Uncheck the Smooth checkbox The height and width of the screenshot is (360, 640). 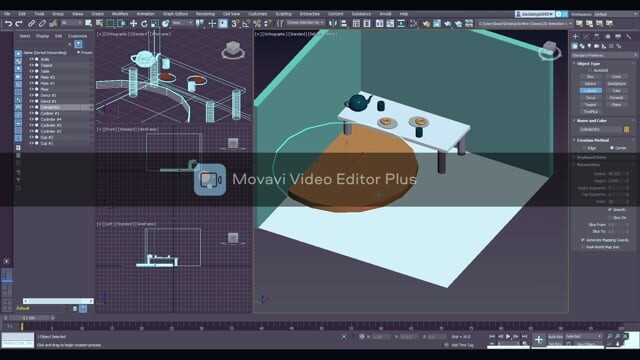[610, 210]
